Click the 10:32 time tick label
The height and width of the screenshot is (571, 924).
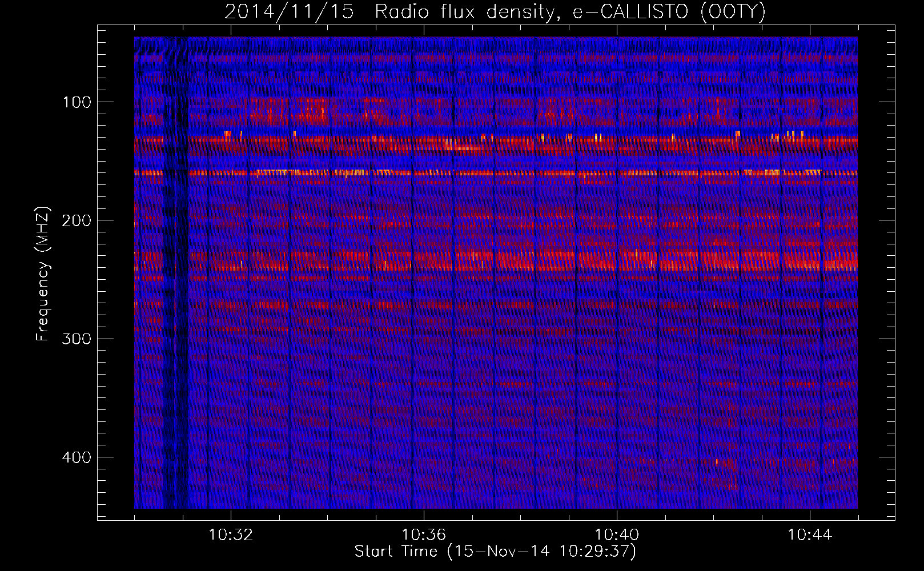click(x=231, y=535)
